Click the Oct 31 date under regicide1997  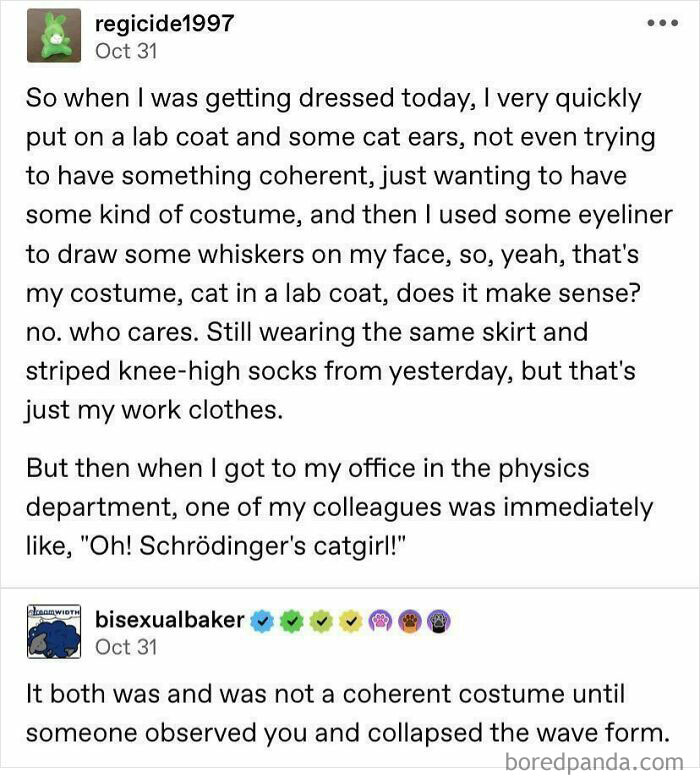click(125, 49)
